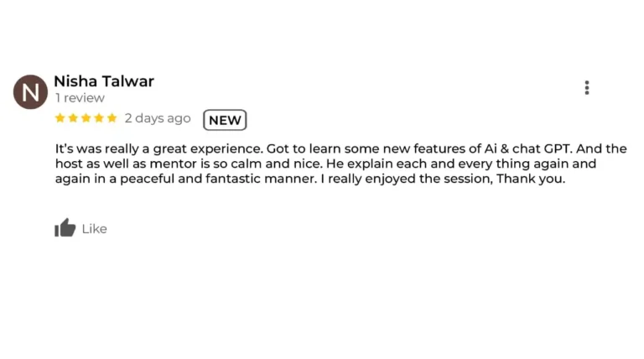Click the review line starting "host as well"
This screenshot has height=359, width=644.
(325, 164)
